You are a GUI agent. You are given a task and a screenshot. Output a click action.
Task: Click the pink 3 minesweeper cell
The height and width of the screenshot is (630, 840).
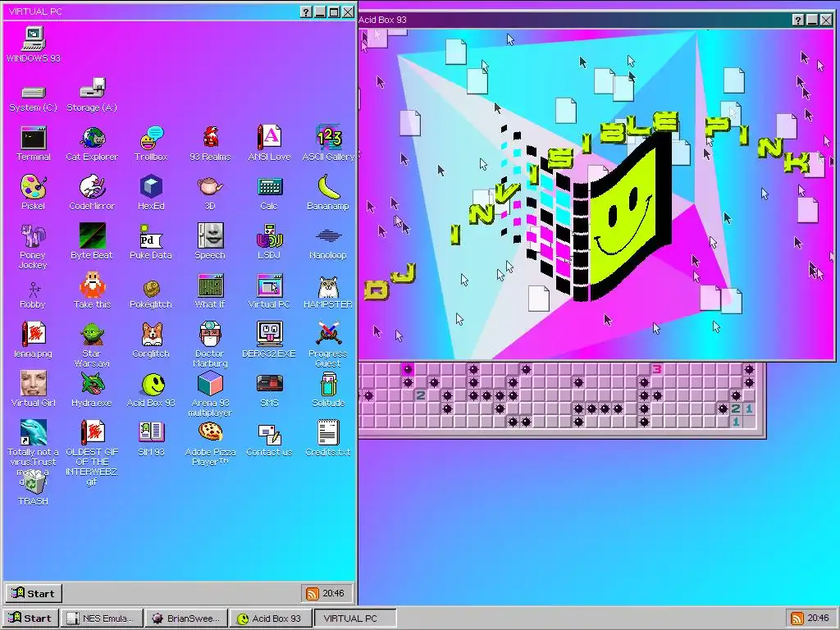[x=657, y=368]
